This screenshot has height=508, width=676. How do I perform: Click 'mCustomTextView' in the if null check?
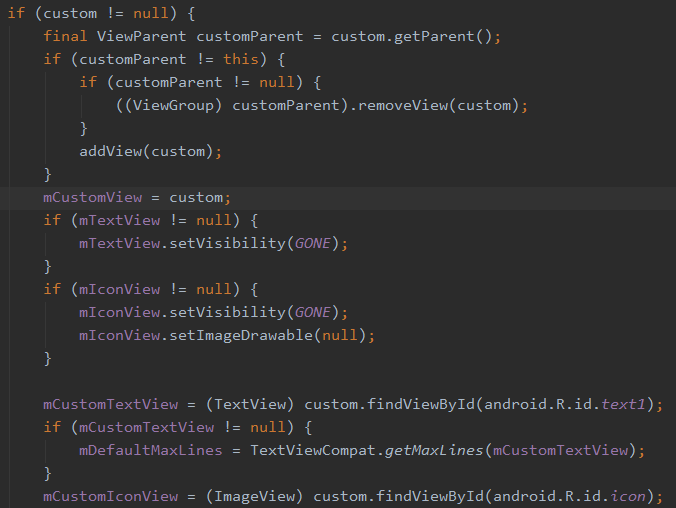(x=146, y=427)
